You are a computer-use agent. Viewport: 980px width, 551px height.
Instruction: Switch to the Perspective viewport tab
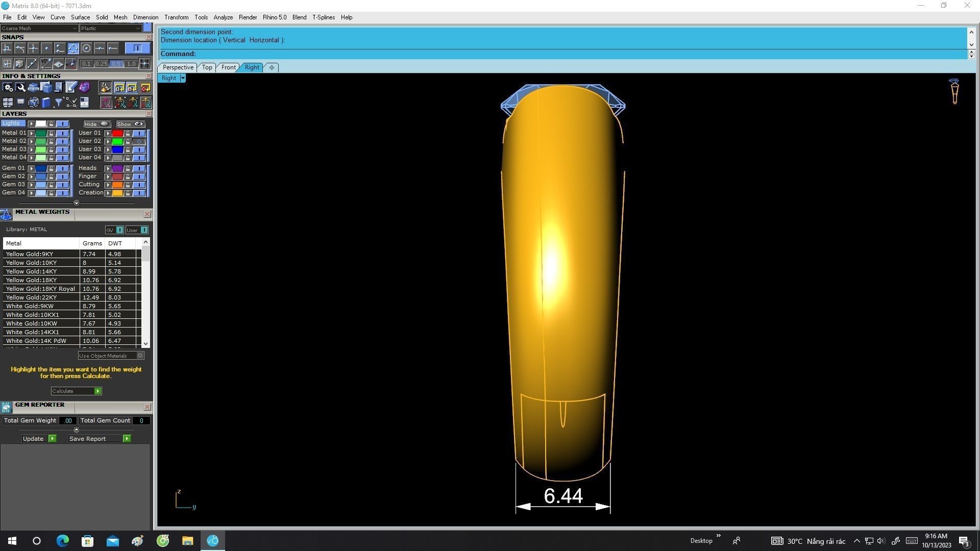[x=178, y=67]
